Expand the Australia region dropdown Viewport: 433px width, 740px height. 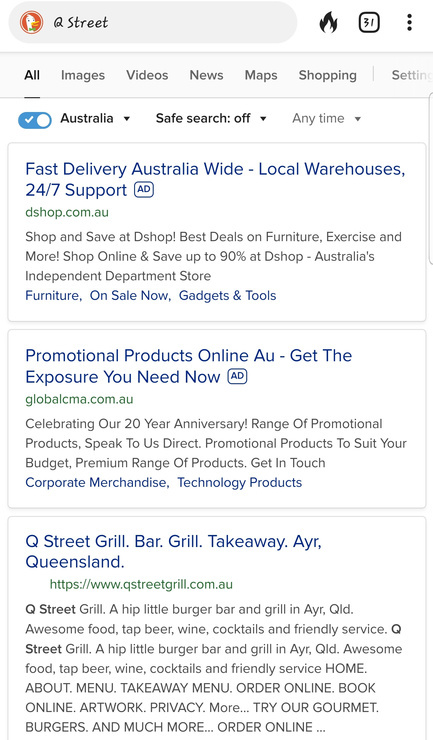(95, 118)
